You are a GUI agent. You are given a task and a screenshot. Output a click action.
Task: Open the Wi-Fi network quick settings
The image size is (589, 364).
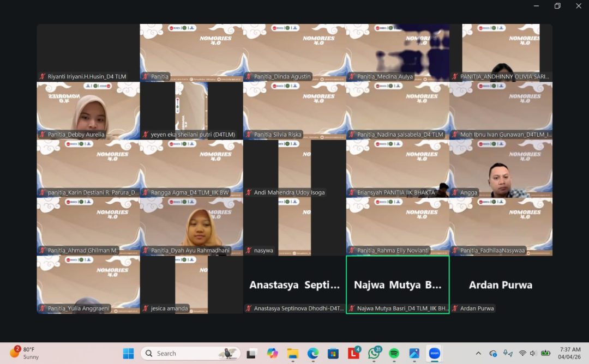pos(522,353)
